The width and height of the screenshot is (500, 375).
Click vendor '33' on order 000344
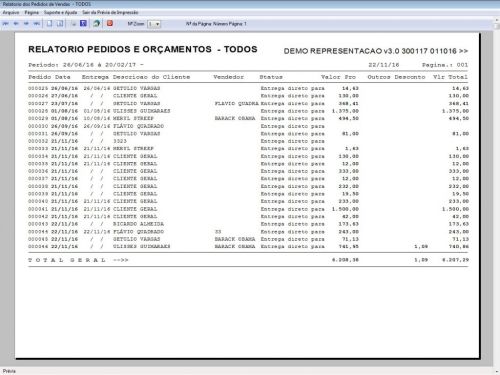(218, 232)
